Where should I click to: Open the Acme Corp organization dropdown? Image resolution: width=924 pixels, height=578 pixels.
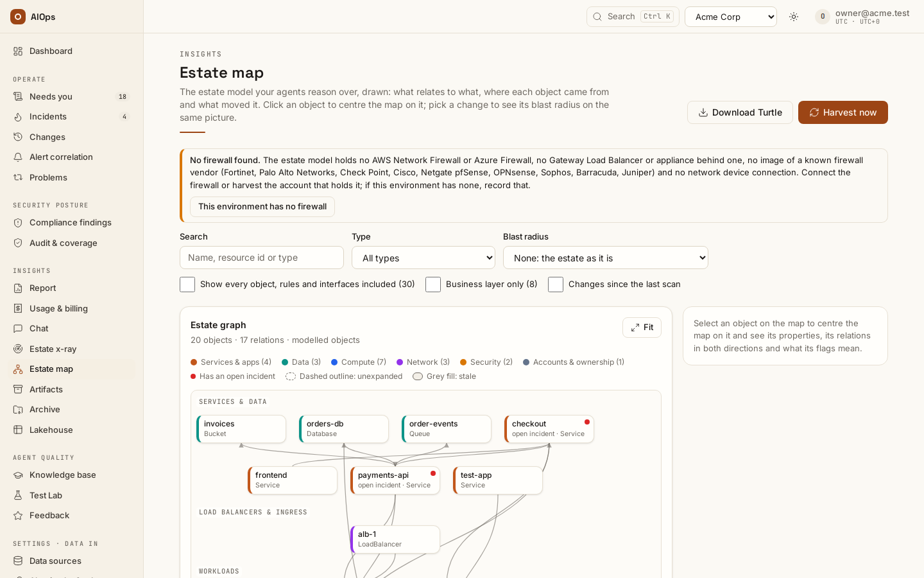(x=731, y=17)
